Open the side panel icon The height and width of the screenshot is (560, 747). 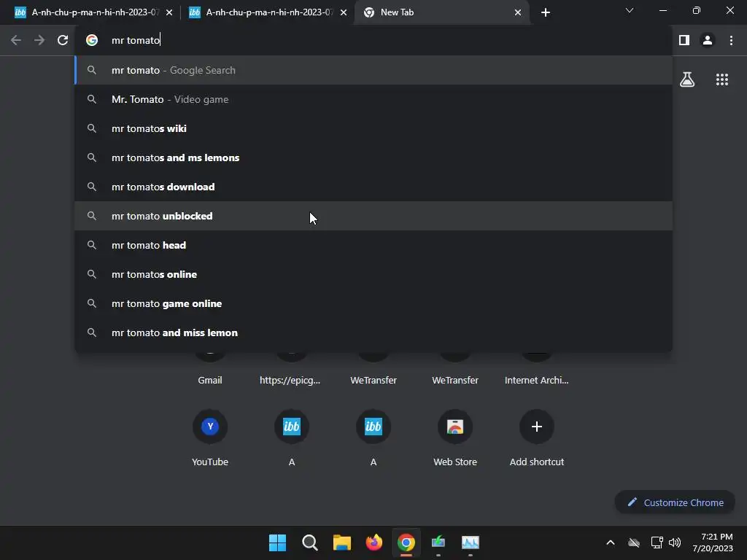(684, 40)
